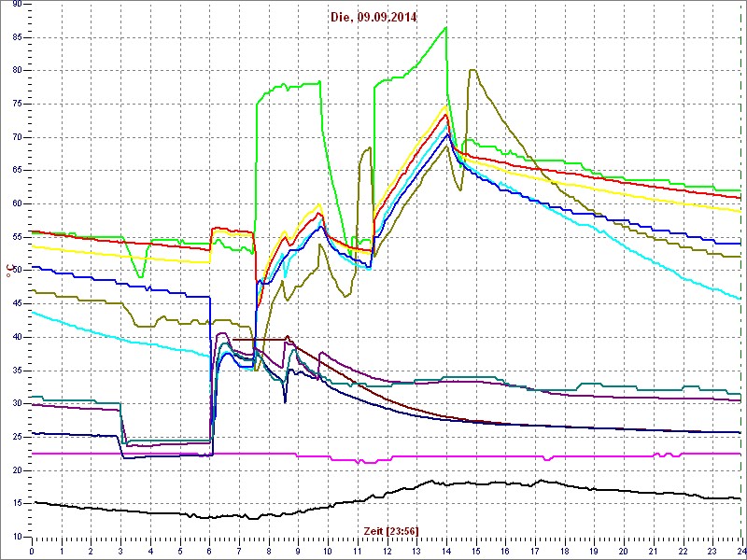
Task: Click hour 7 on the time axis
Action: 239,551
